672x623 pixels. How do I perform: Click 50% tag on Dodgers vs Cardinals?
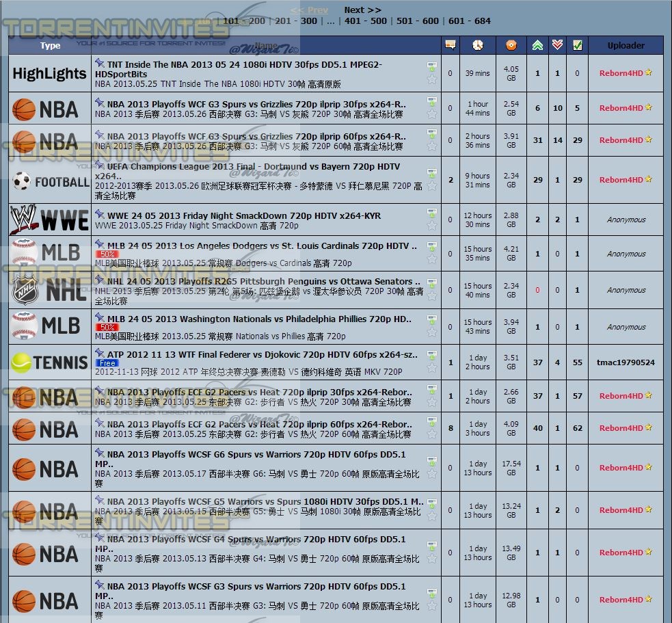(107, 254)
